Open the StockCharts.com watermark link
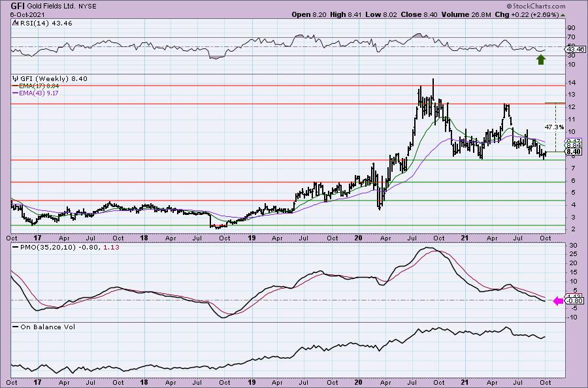588x388 pixels. coord(555,5)
